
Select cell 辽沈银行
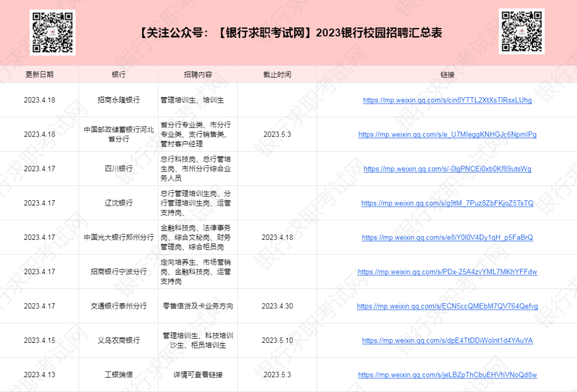coord(119,203)
